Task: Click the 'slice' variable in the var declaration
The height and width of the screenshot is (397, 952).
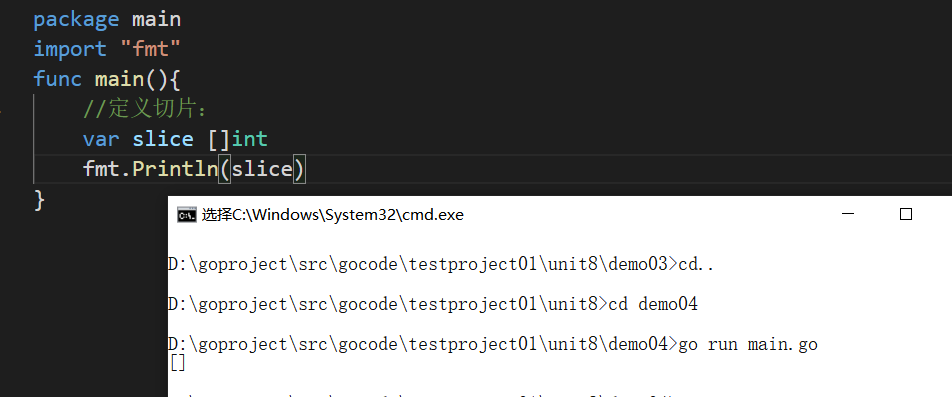Action: pos(163,139)
